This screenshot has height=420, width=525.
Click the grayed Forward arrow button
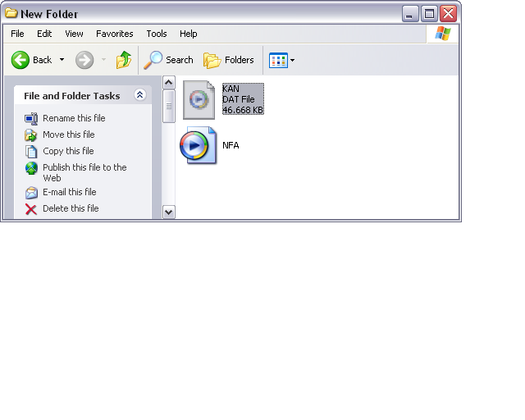point(84,60)
